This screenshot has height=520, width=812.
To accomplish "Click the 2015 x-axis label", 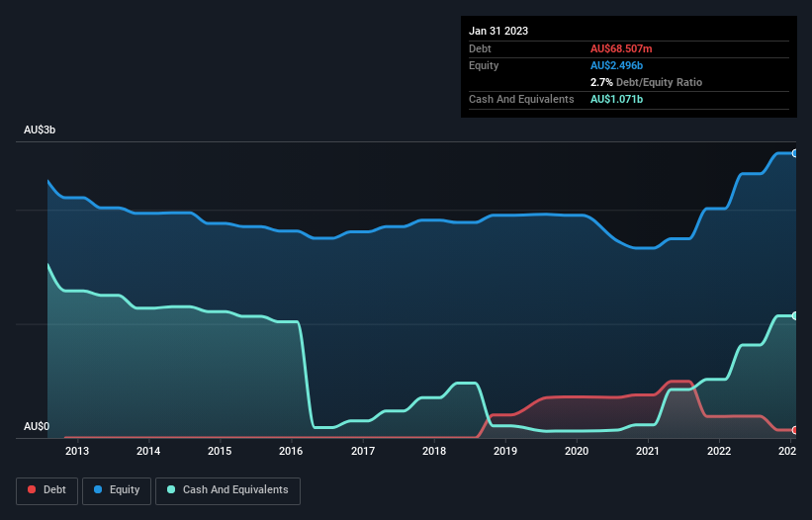I will coord(220,451).
